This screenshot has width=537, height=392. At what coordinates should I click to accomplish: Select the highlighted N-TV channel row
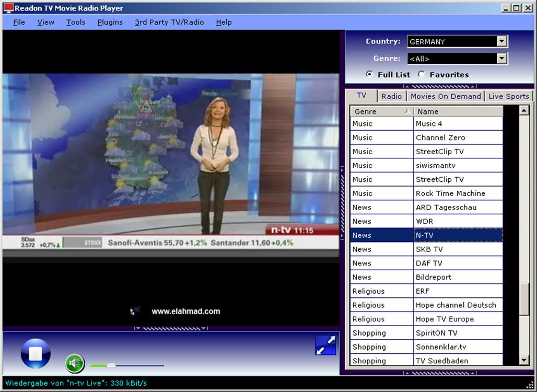tap(426, 235)
